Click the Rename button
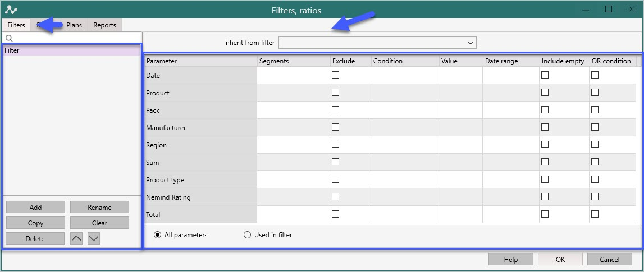 (99, 207)
